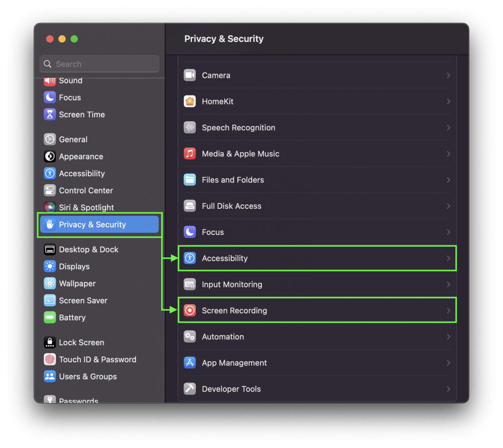Click the sidebar Accessibility icon
This screenshot has height=448, width=503.
(x=50, y=173)
